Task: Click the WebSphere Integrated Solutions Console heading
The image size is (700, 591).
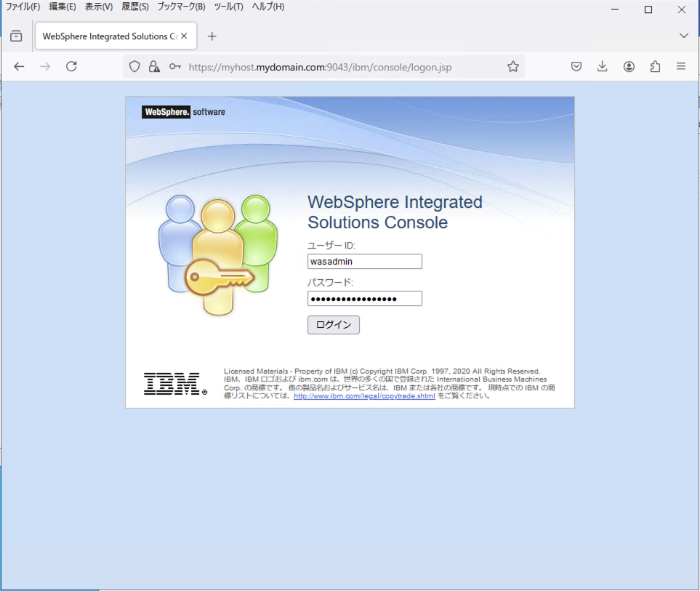Action: (395, 212)
